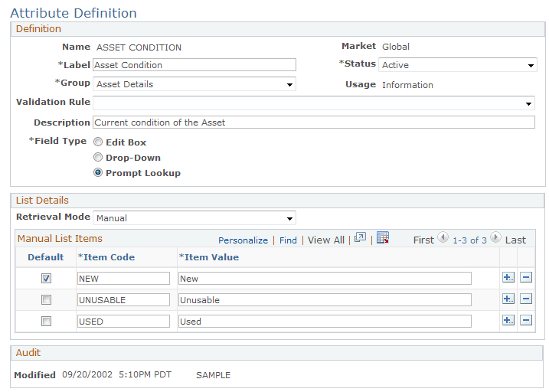Click into the Label field
The width and height of the screenshot is (549, 392).
pyautogui.click(x=194, y=65)
